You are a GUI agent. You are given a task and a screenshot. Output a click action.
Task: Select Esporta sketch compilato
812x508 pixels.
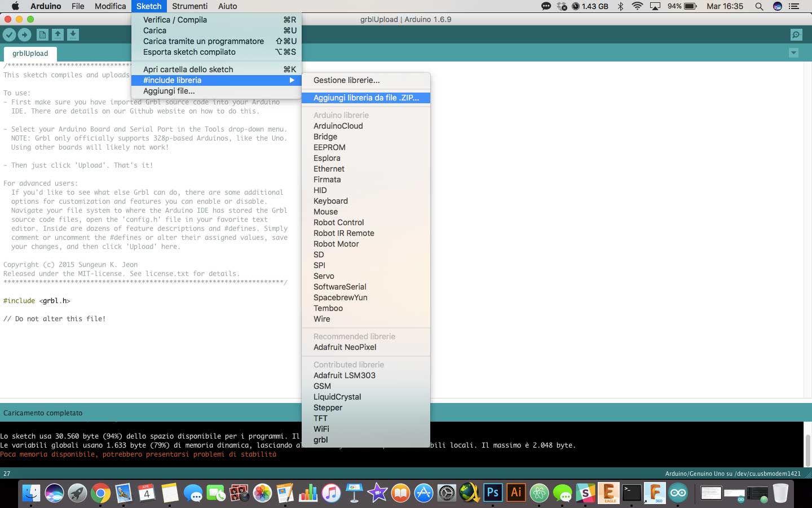[x=217, y=52]
